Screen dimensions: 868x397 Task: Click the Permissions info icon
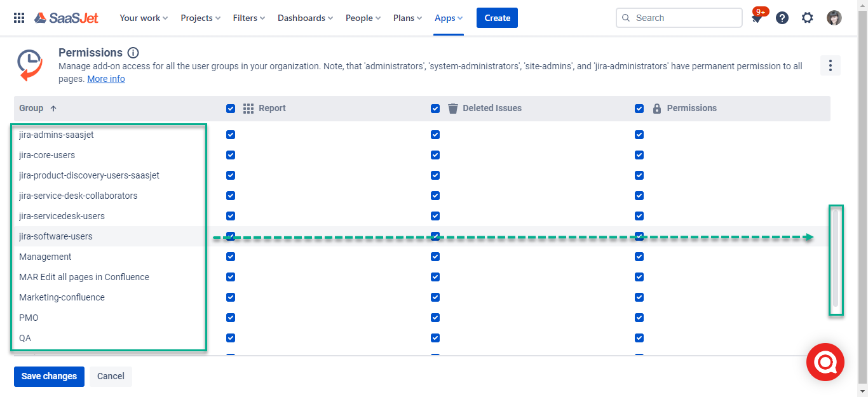133,53
